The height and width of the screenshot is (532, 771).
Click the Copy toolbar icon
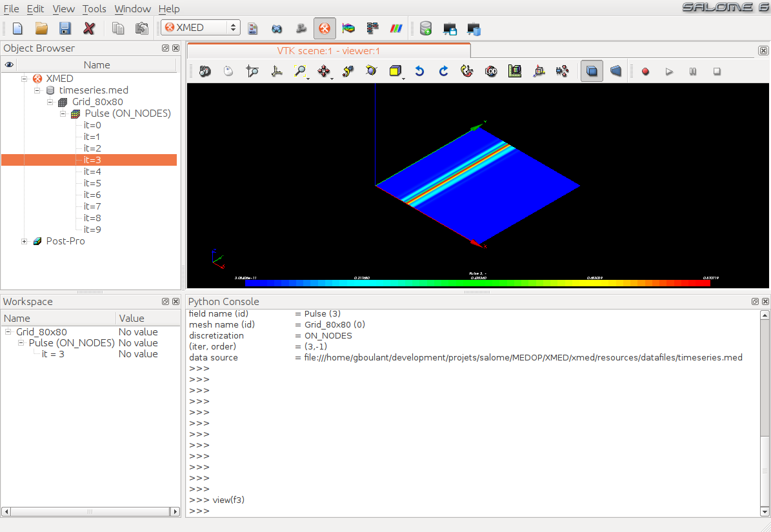[118, 28]
